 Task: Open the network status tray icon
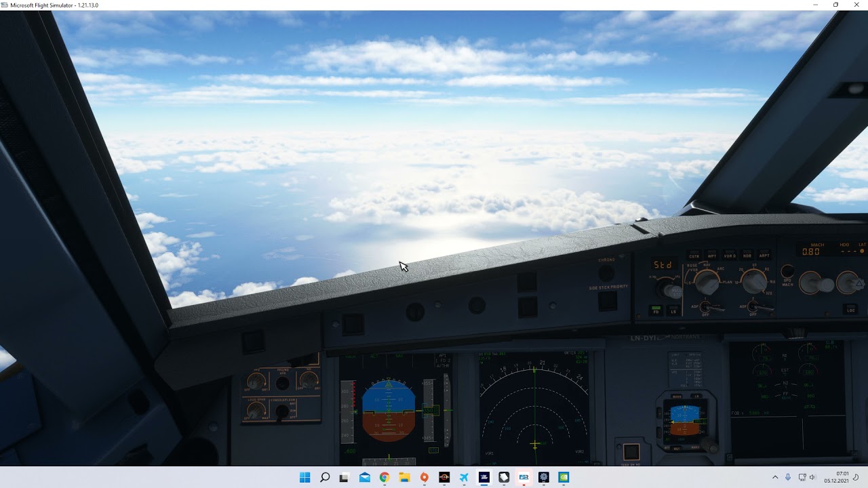pyautogui.click(x=802, y=477)
